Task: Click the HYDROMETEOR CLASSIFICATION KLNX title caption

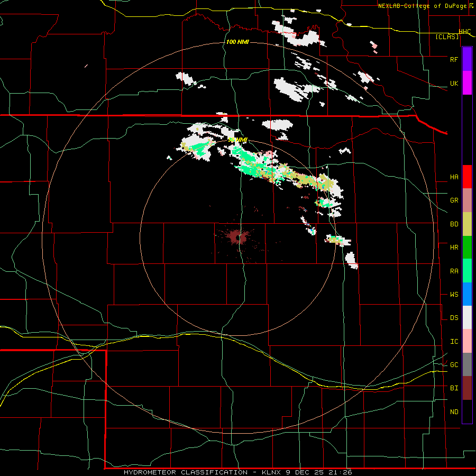Action: click(x=237, y=472)
